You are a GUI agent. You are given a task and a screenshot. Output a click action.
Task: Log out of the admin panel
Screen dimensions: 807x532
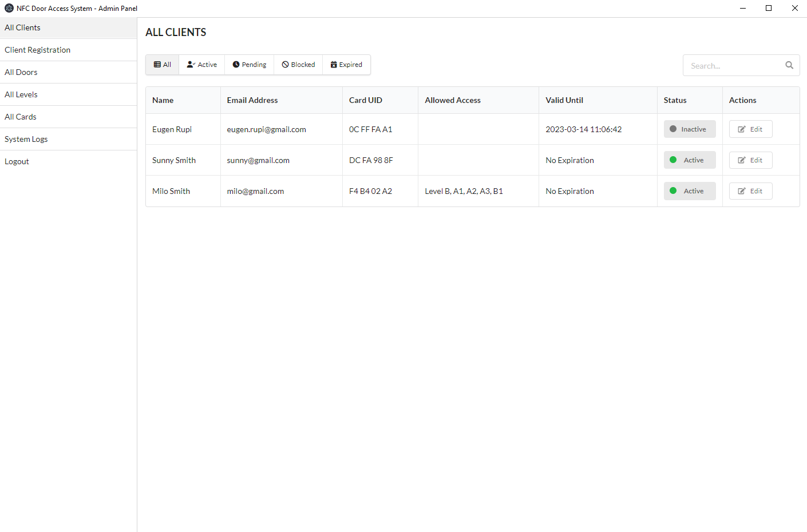click(17, 161)
